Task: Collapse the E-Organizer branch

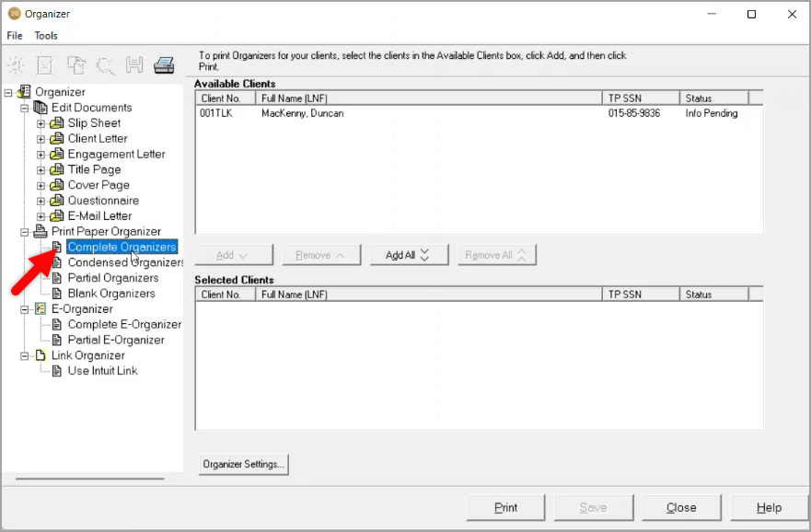Action: click(24, 309)
